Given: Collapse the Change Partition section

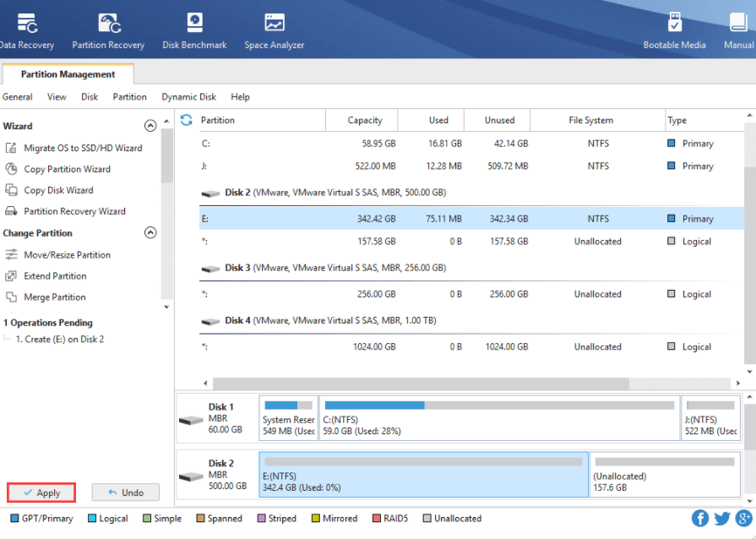Looking at the screenshot, I should tap(150, 232).
